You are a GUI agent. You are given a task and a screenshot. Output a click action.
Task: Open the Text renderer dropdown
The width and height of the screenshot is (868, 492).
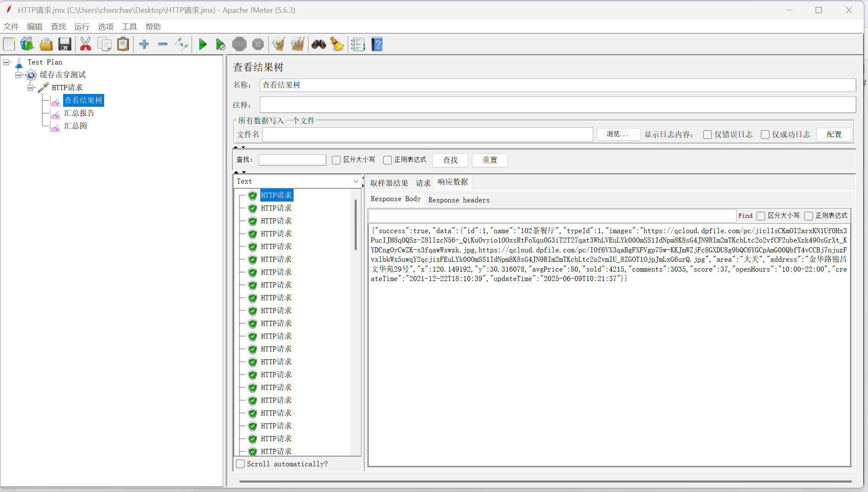click(x=297, y=182)
